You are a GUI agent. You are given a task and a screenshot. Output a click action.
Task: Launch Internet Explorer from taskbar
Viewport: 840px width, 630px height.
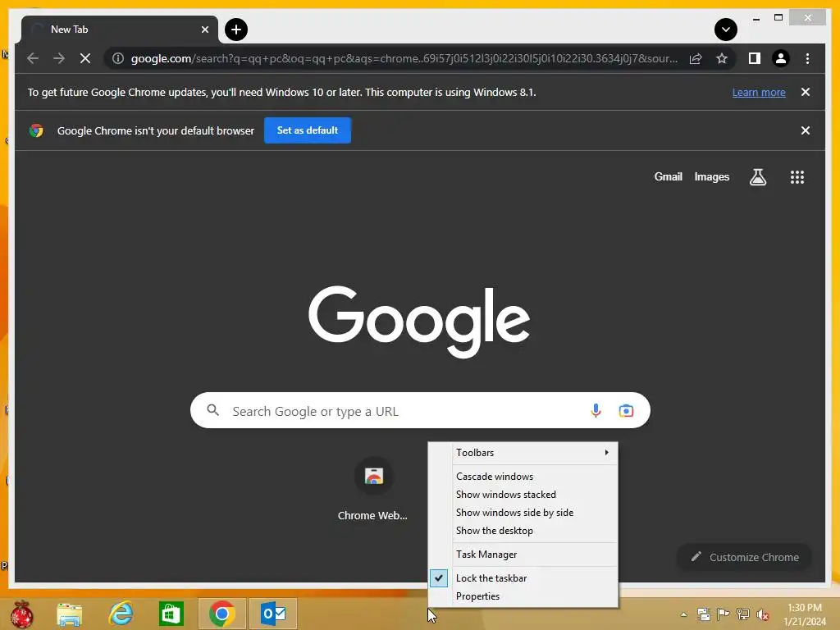121,614
